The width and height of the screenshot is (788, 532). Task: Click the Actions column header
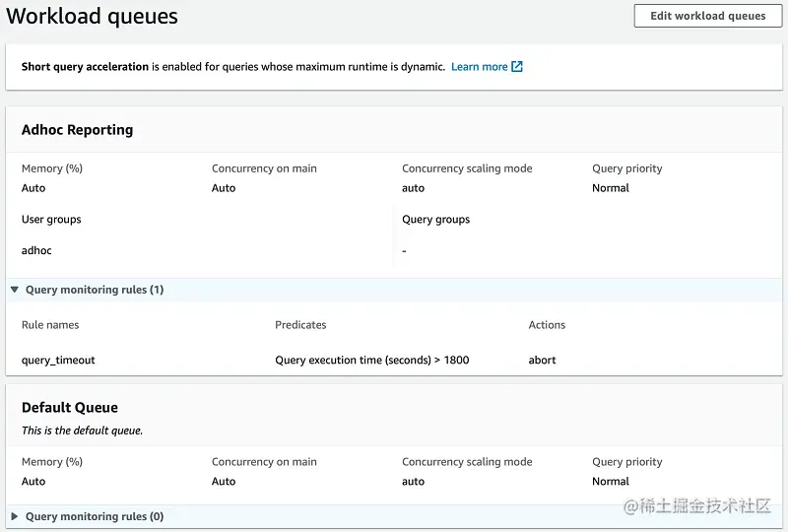tap(547, 325)
